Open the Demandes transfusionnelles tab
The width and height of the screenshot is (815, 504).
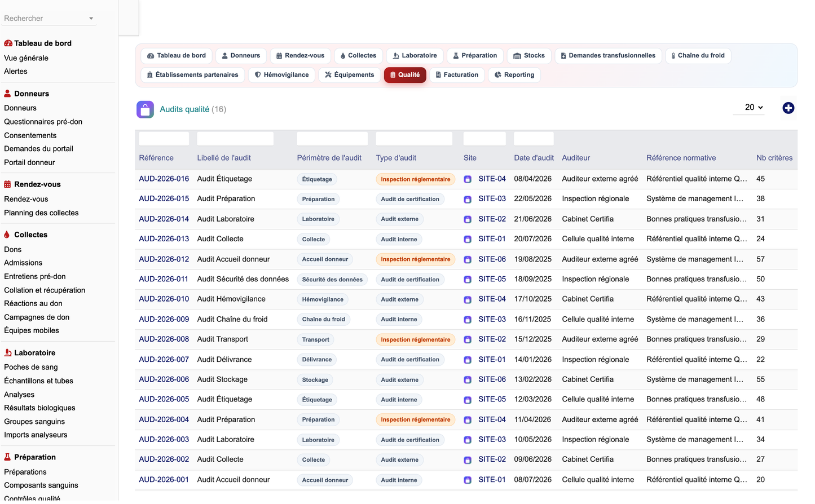607,56
